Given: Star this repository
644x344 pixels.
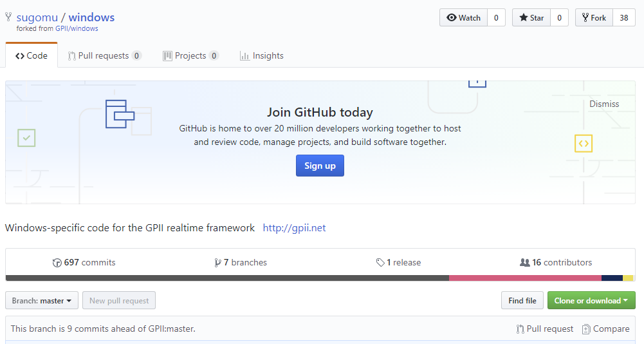Looking at the screenshot, I should (x=531, y=17).
